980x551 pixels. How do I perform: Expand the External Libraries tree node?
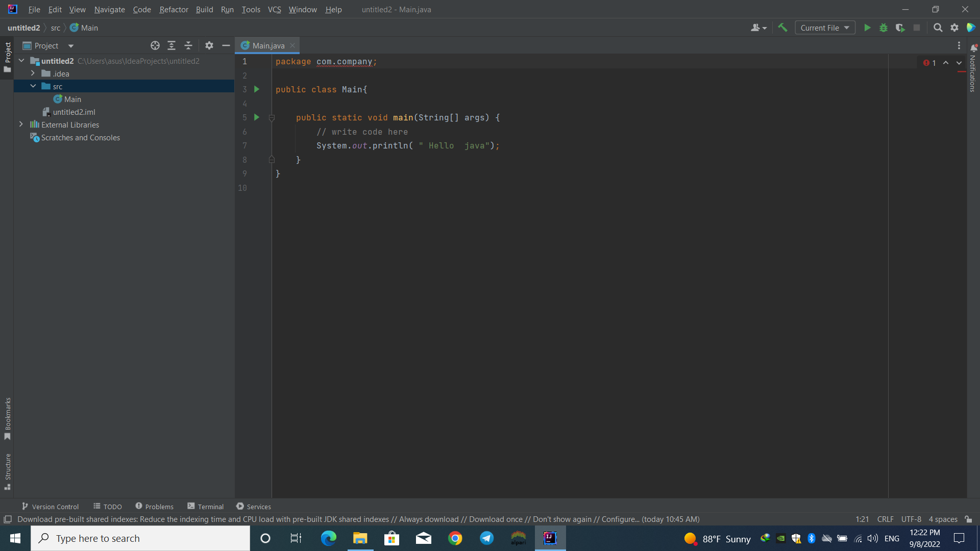coord(21,124)
